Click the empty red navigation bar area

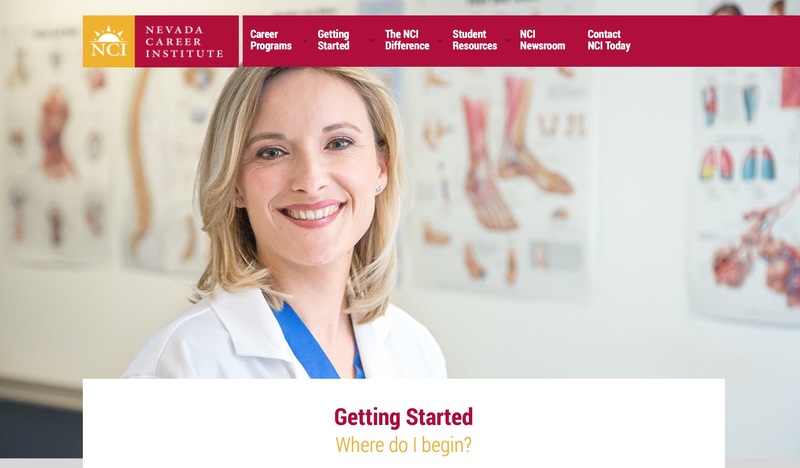click(x=714, y=41)
